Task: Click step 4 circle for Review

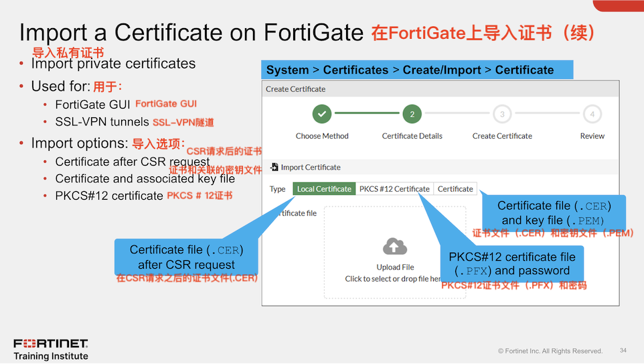Action: pyautogui.click(x=592, y=114)
